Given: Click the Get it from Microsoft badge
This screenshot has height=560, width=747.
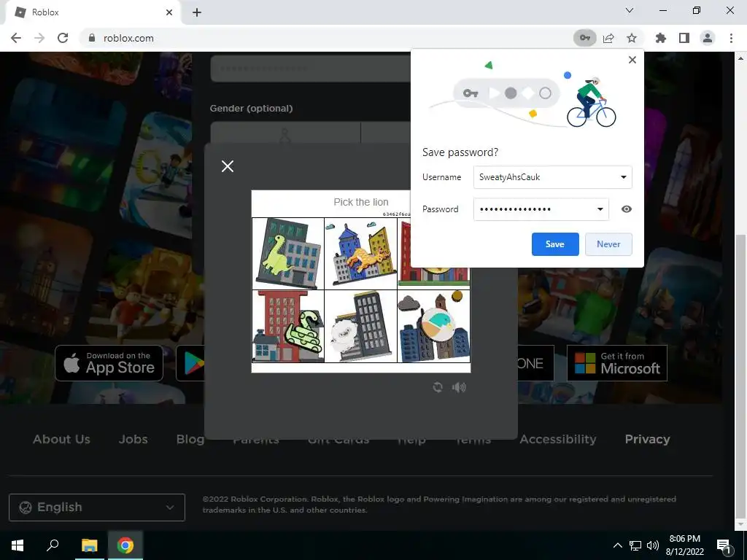Looking at the screenshot, I should (617, 363).
